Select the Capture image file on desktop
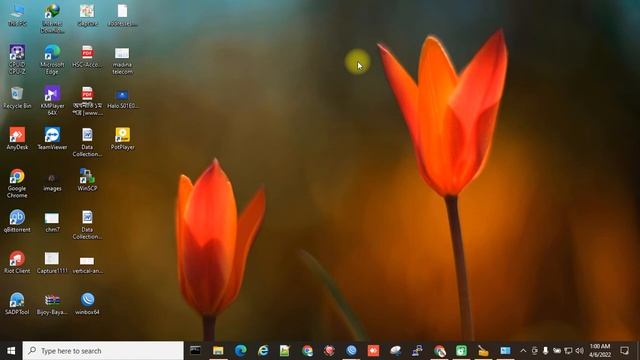Viewport: 640px width, 360px height. (87, 16)
